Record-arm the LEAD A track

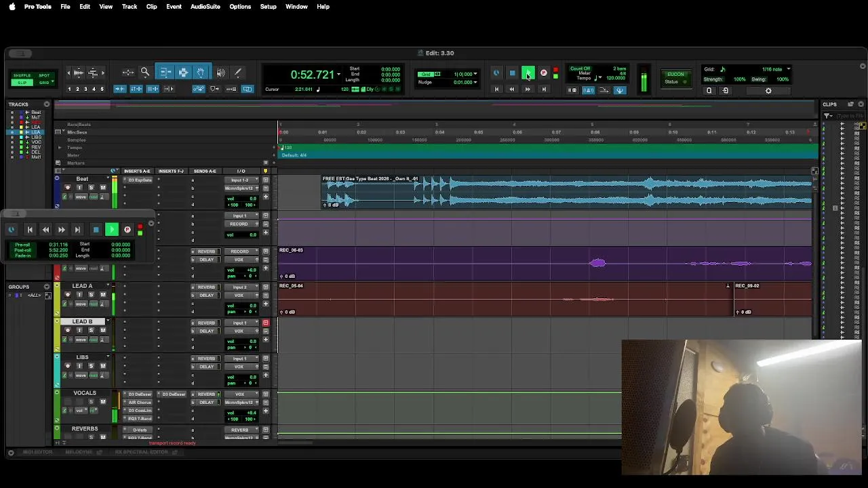pos(68,294)
